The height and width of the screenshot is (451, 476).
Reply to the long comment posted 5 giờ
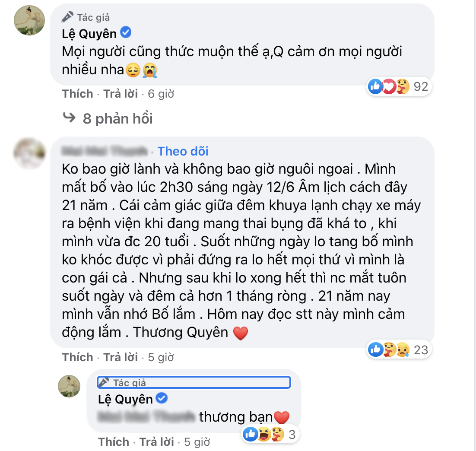pos(121,357)
